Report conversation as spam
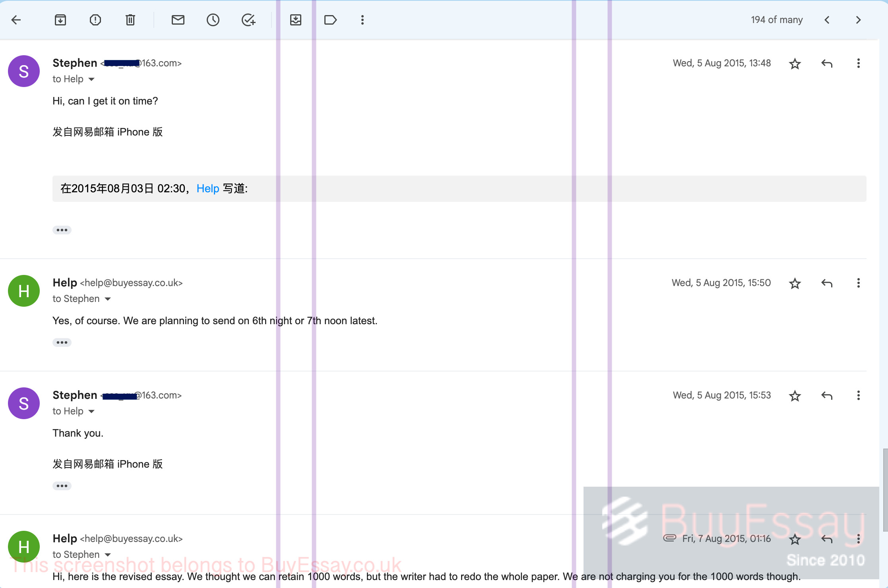Image resolution: width=888 pixels, height=588 pixels. tap(95, 20)
